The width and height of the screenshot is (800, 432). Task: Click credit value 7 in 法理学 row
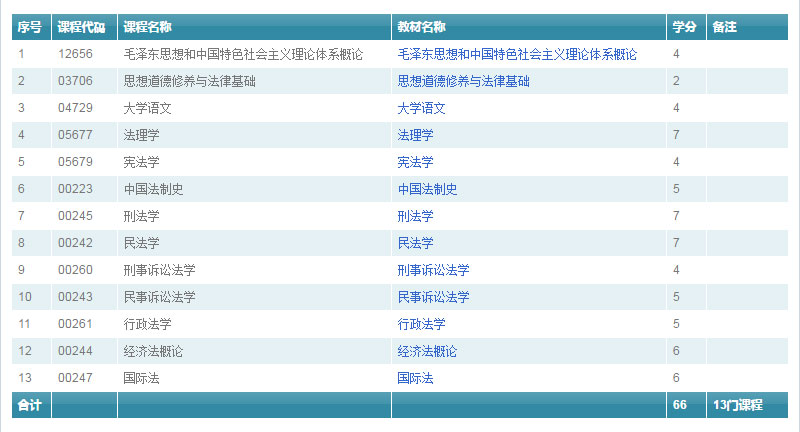(676, 135)
